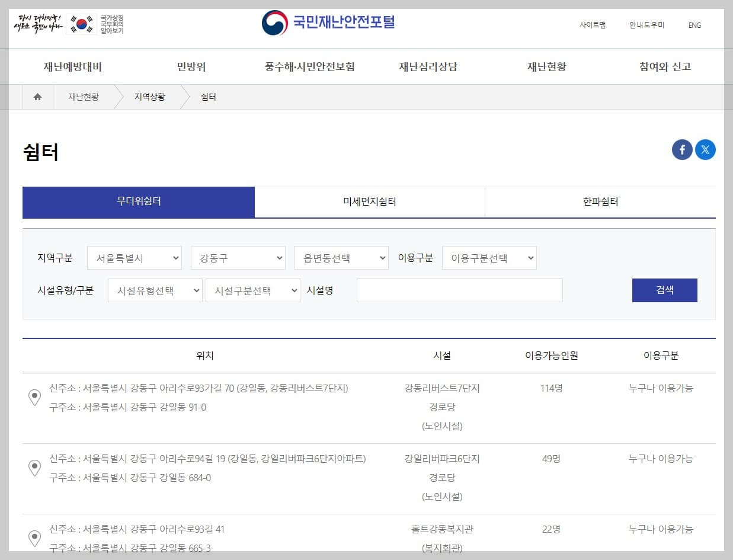The image size is (733, 560).
Task: Share page via the Facebook icon
Action: point(681,149)
